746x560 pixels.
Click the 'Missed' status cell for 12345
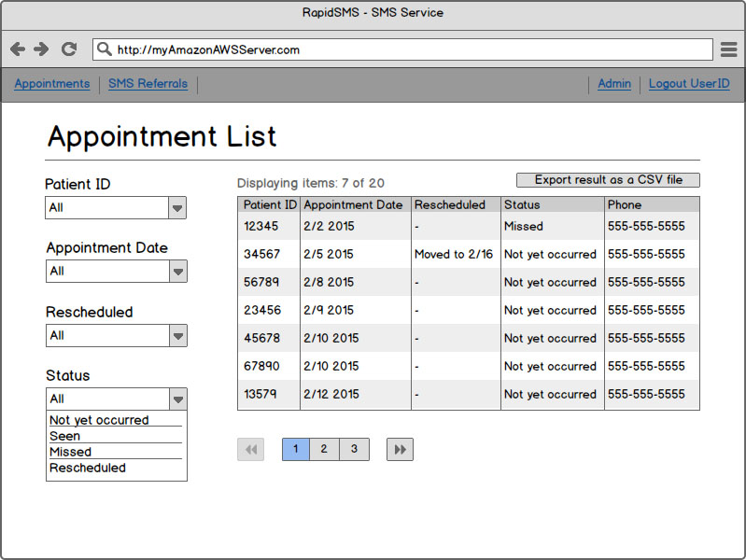click(x=553, y=226)
